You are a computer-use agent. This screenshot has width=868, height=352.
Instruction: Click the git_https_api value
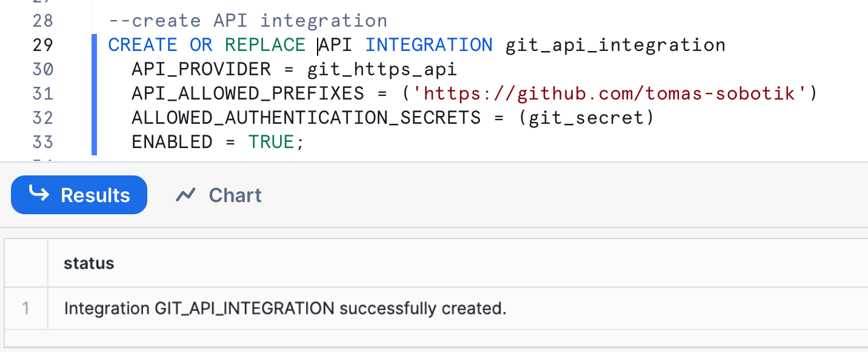[382, 69]
